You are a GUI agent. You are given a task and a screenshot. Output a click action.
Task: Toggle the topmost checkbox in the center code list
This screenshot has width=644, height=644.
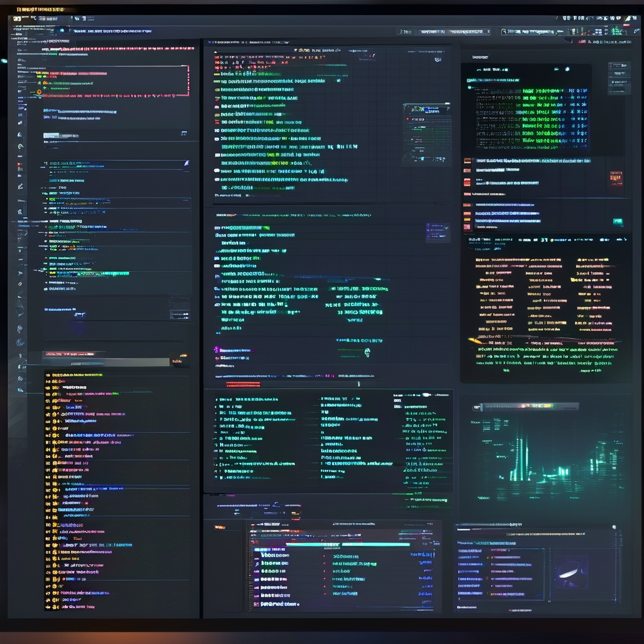click(217, 57)
